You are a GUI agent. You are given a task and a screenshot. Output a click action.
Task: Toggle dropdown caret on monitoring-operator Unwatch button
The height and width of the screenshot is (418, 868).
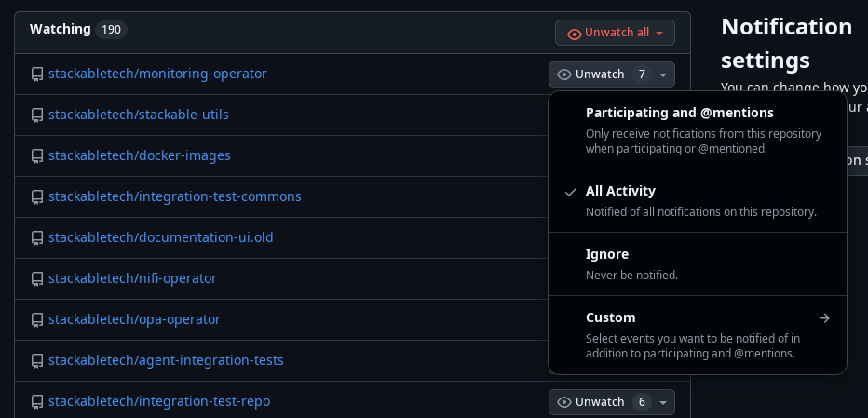pyautogui.click(x=662, y=74)
